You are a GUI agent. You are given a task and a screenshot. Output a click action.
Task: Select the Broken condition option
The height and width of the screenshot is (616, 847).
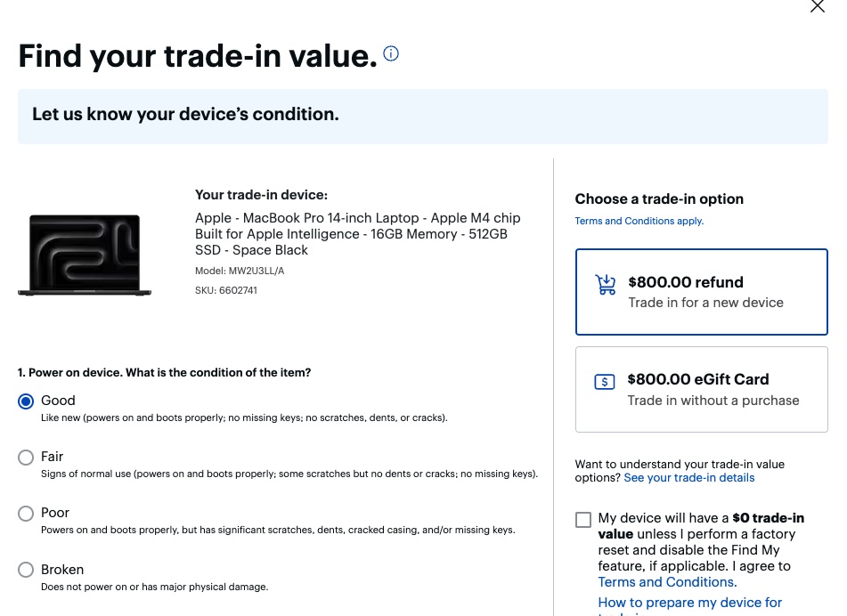pyautogui.click(x=26, y=570)
